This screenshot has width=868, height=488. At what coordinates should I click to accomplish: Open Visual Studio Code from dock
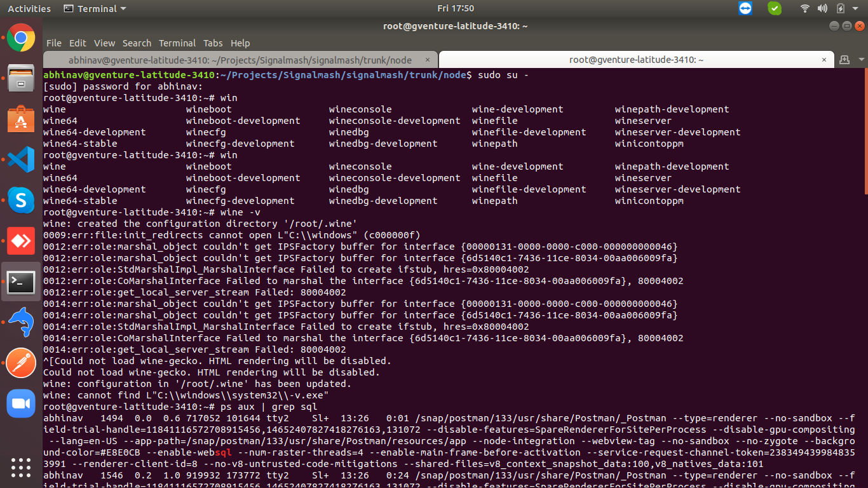pos(21,159)
